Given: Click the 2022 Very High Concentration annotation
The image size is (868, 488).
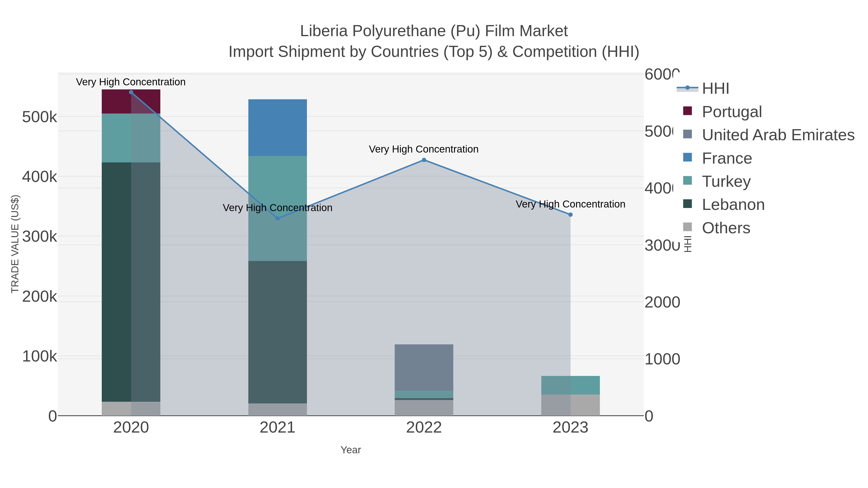Looking at the screenshot, I should 424,149.
